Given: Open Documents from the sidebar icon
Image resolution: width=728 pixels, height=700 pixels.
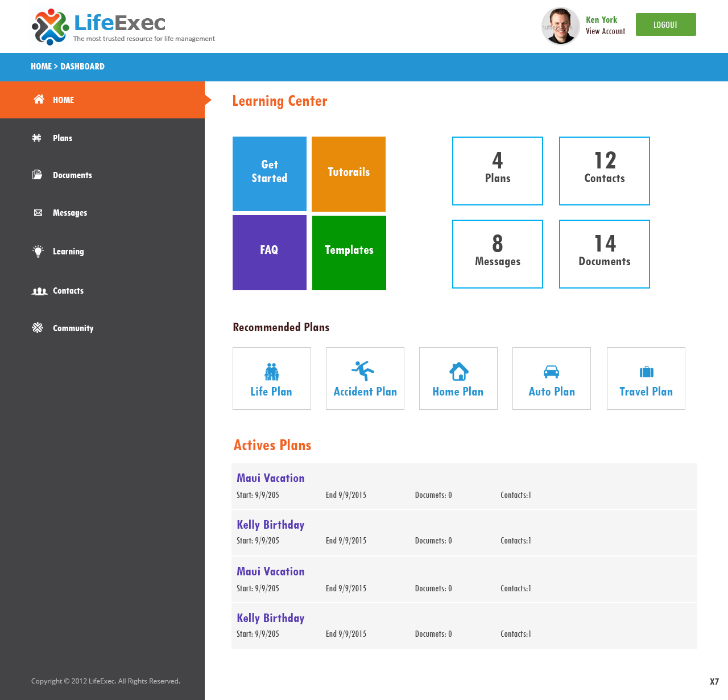Looking at the screenshot, I should 38,175.
